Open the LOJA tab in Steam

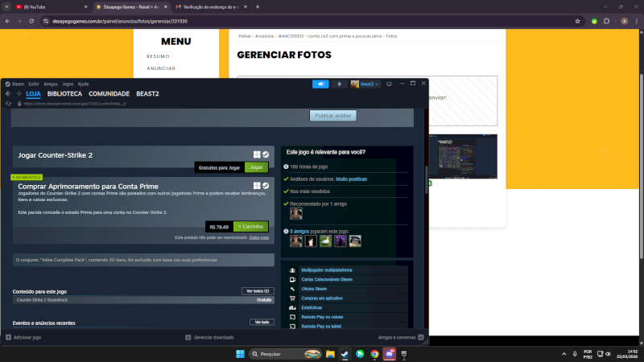33,94
